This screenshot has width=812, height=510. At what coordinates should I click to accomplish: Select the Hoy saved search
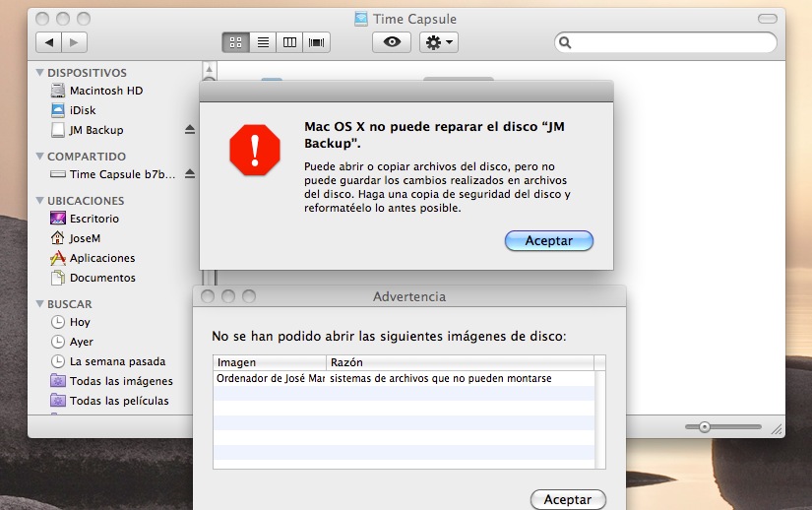71,322
